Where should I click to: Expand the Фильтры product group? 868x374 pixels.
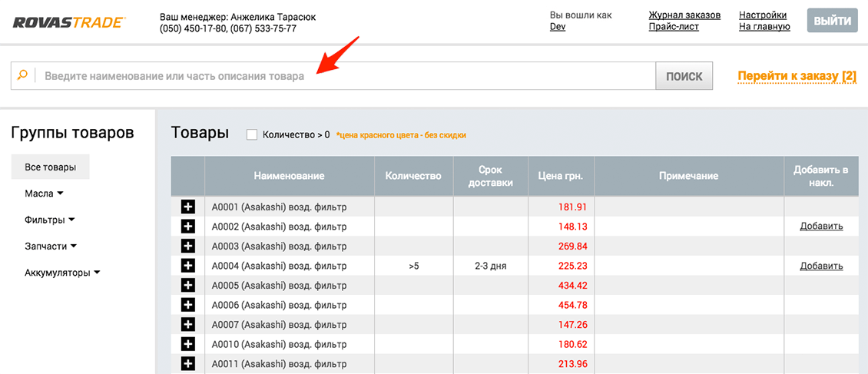pyautogui.click(x=50, y=220)
